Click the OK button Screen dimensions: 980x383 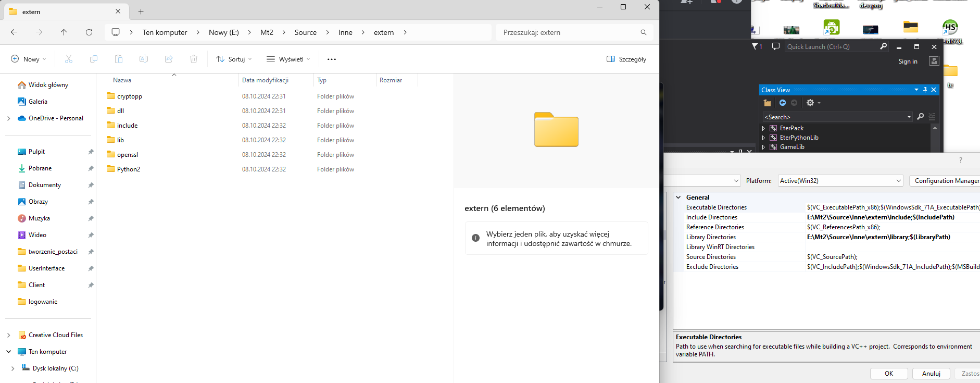pos(888,374)
